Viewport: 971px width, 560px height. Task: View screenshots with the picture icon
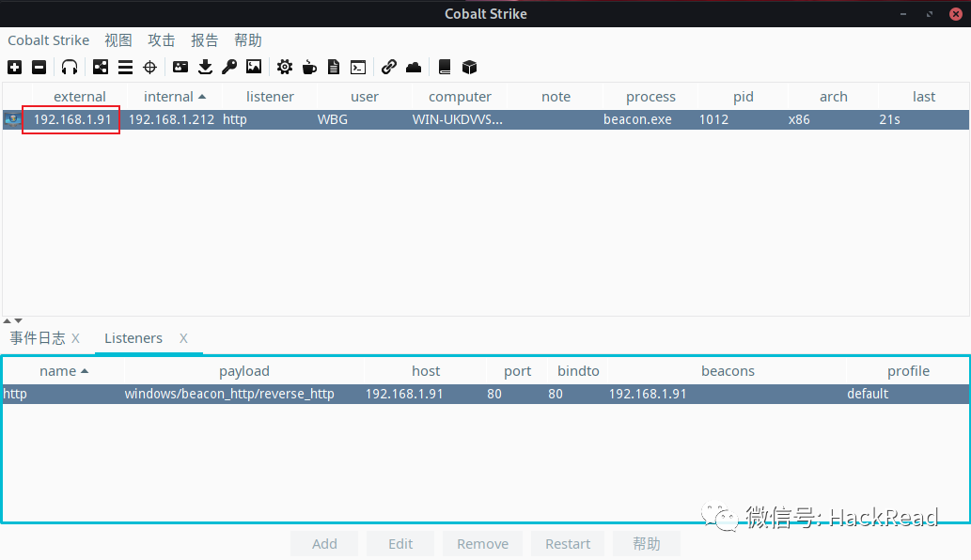pyautogui.click(x=254, y=67)
